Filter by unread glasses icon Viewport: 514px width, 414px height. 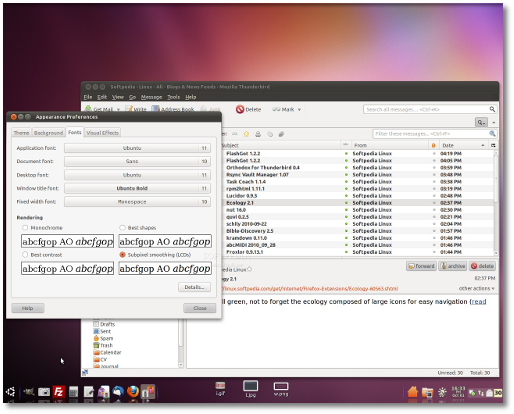coord(235,134)
